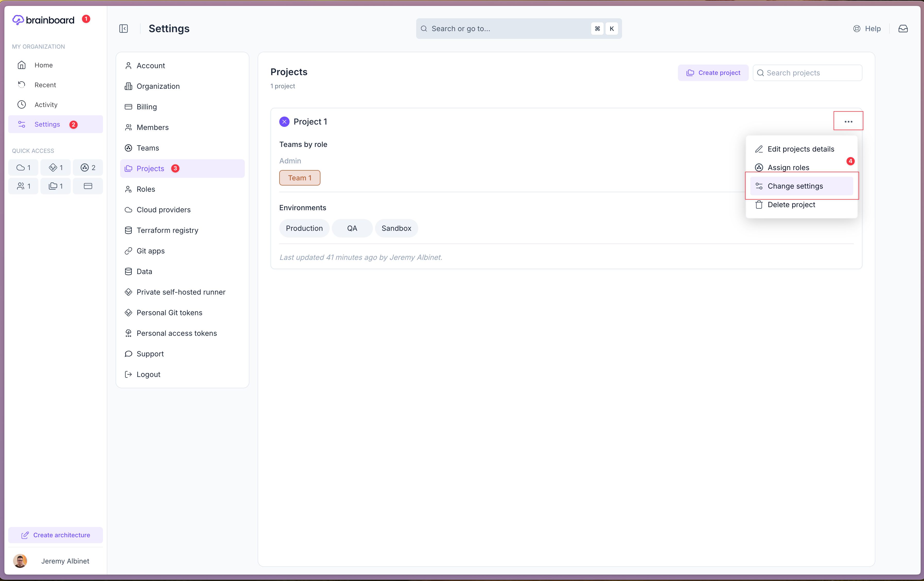Viewport: 924px width, 581px height.
Task: Open the teams quick access shortcut
Action: click(x=88, y=168)
